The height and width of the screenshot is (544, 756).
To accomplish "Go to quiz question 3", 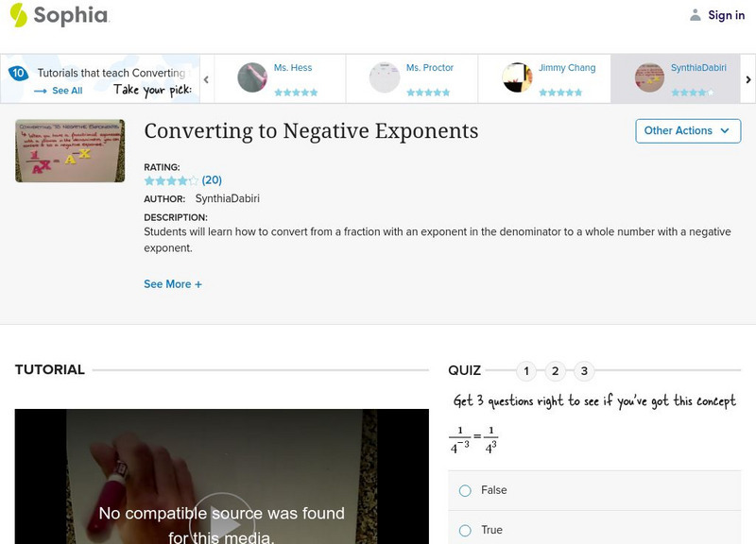I will (x=584, y=371).
